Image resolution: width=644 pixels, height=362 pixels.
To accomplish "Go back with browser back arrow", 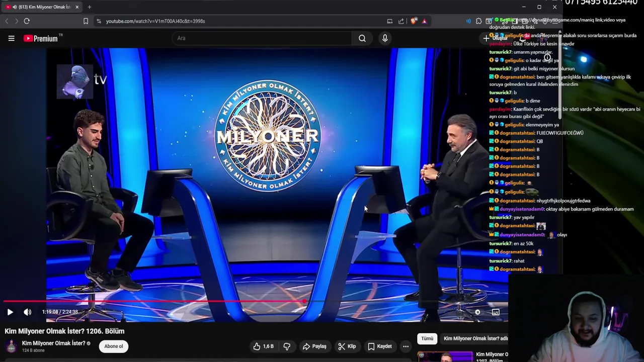I will [7, 21].
